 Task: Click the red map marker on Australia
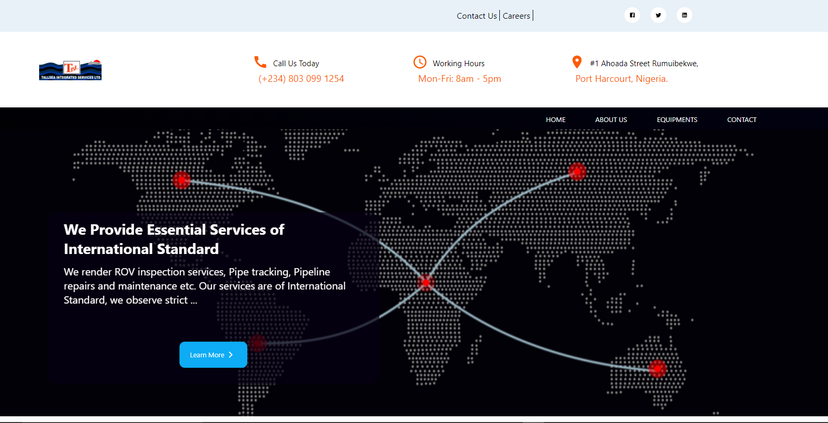(657, 368)
